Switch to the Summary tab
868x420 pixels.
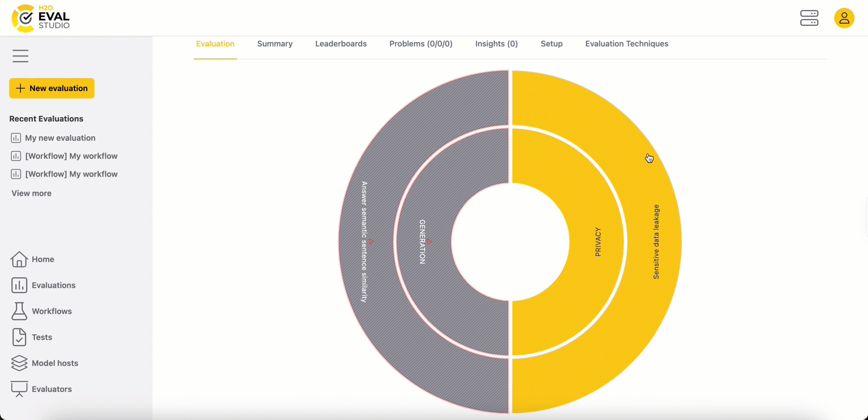click(x=275, y=44)
